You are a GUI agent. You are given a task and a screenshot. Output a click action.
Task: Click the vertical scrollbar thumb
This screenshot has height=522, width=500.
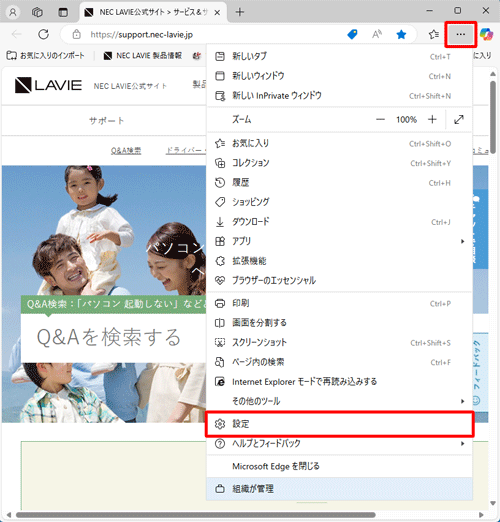pyautogui.click(x=493, y=116)
